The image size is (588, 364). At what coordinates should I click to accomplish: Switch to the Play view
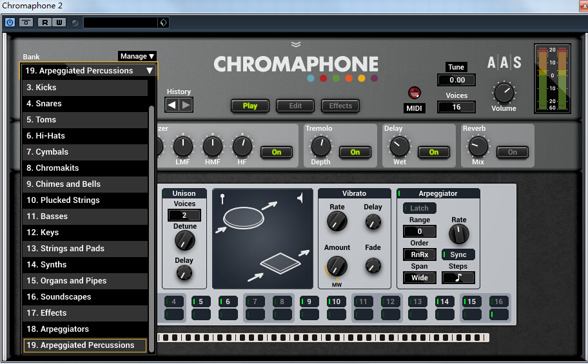250,106
